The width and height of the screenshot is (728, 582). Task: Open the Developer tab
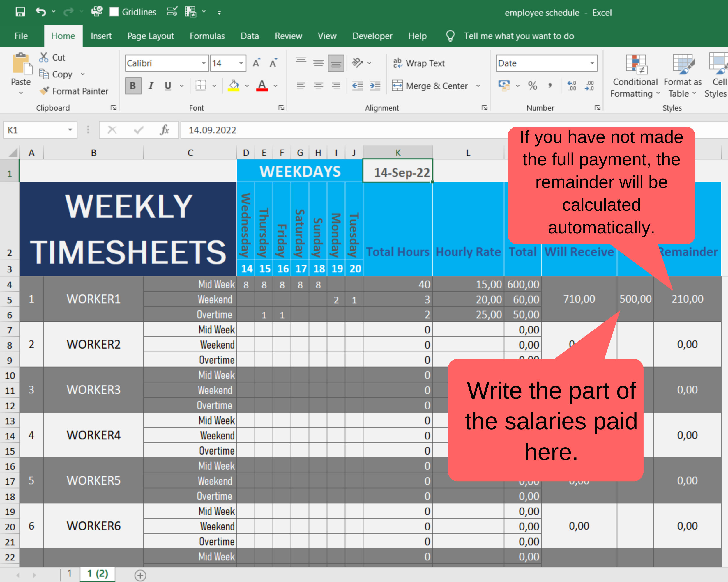372,36
